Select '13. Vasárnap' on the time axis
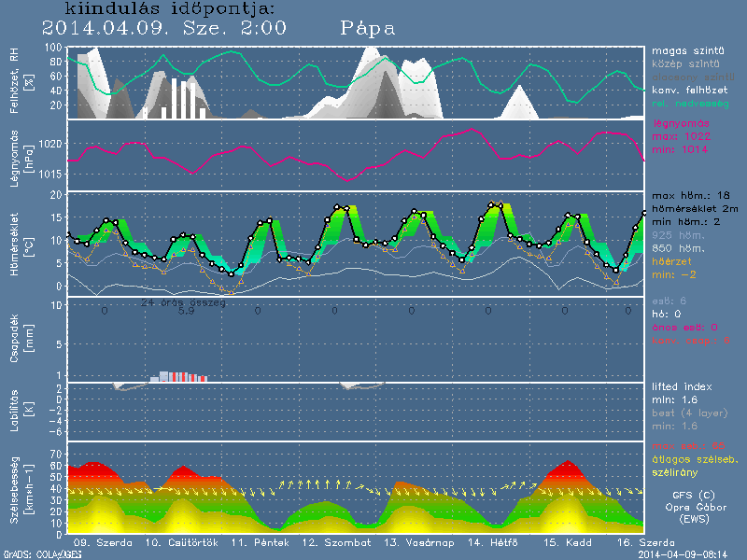The image size is (747, 560). coord(412,542)
